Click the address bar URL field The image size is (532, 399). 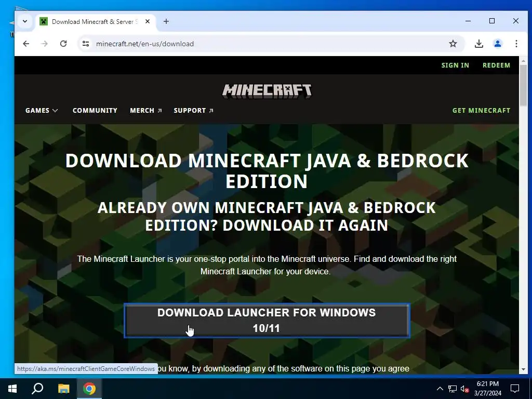click(270, 44)
